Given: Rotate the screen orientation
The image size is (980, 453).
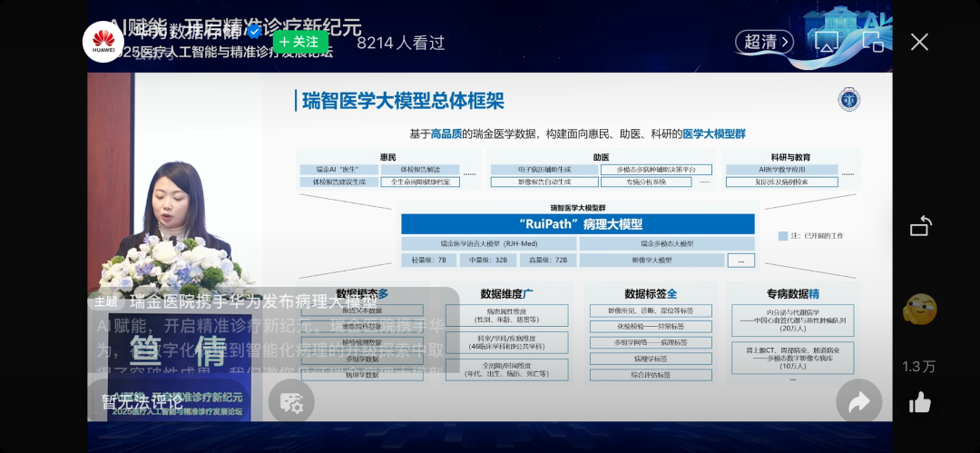Looking at the screenshot, I should tap(921, 227).
